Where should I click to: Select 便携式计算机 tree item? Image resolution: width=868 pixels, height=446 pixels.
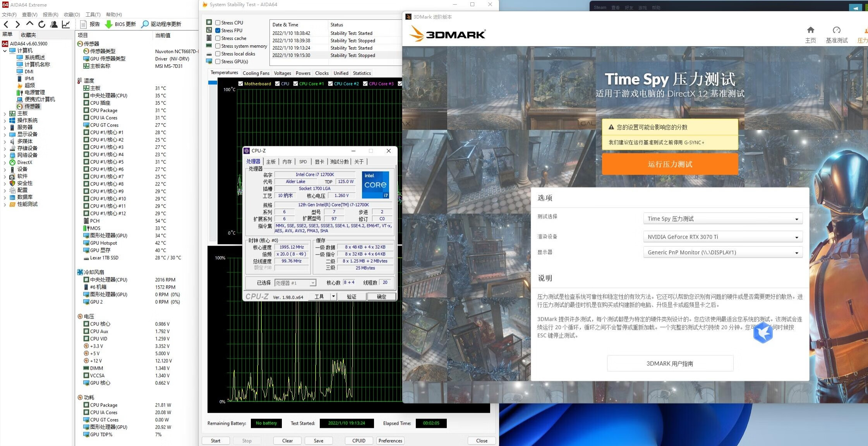(x=36, y=99)
